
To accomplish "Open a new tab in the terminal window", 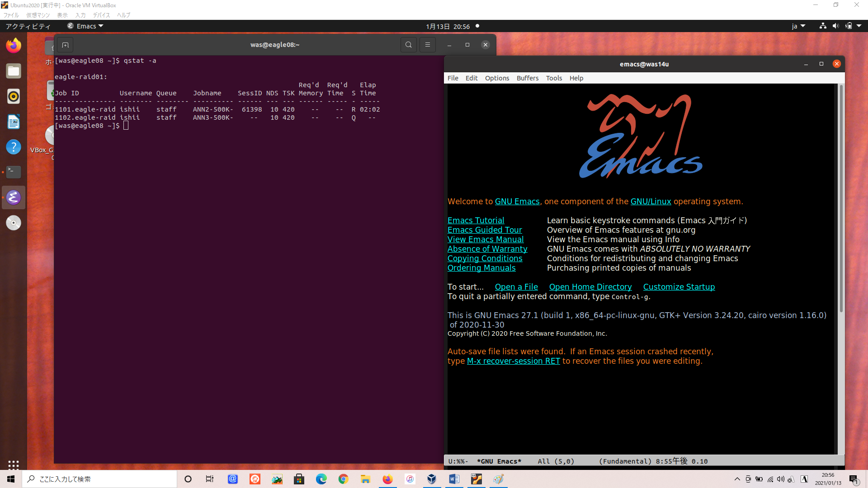I will 65,45.
